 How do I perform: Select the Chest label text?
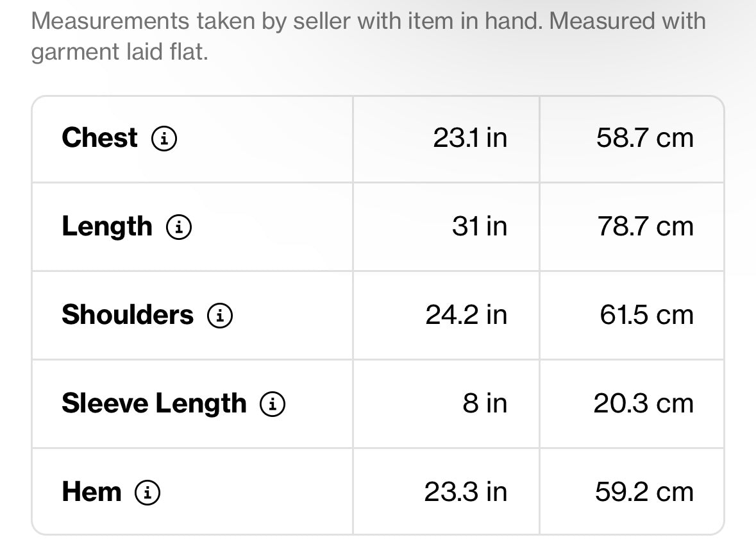pyautogui.click(x=100, y=138)
